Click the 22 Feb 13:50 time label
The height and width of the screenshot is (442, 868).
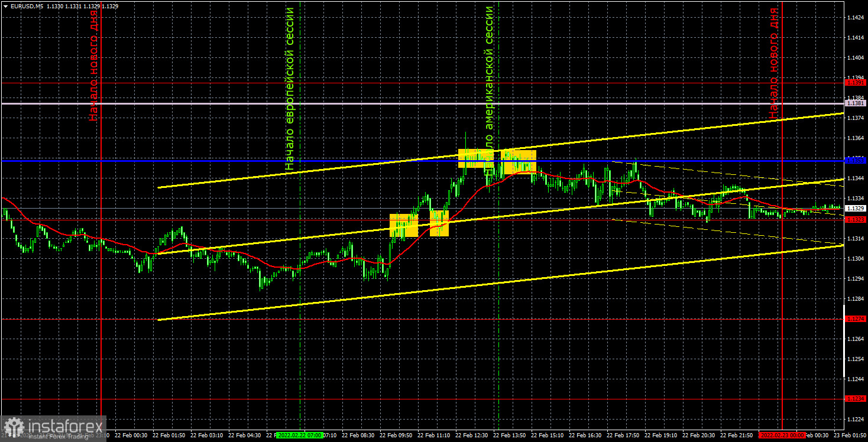tap(510, 435)
